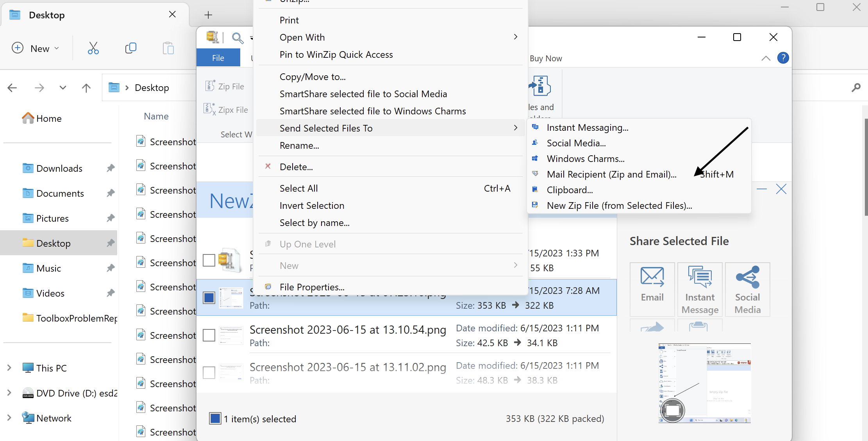Click the files and folders ribbon icon
The width and height of the screenshot is (868, 441).
pyautogui.click(x=540, y=86)
